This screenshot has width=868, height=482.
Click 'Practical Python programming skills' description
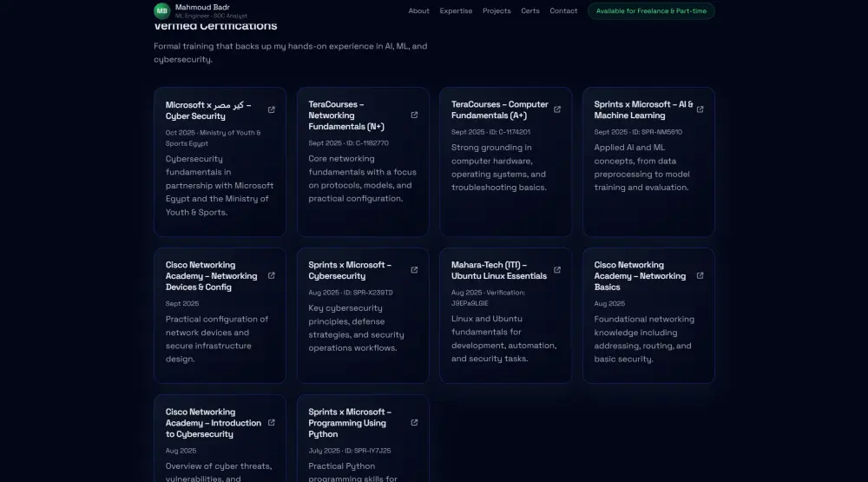click(352, 471)
